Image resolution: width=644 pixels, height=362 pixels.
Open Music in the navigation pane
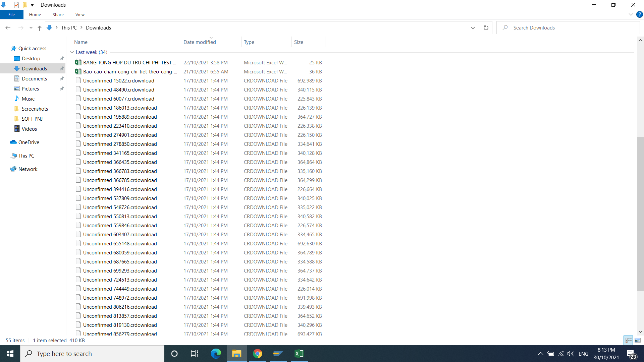[x=28, y=99]
